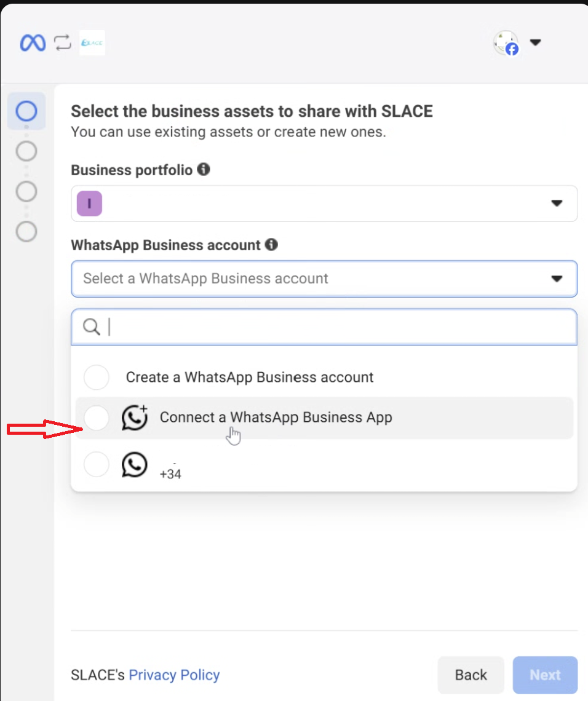Click the WhatsApp icon beside +34 number
The image size is (588, 701).
pos(135,465)
